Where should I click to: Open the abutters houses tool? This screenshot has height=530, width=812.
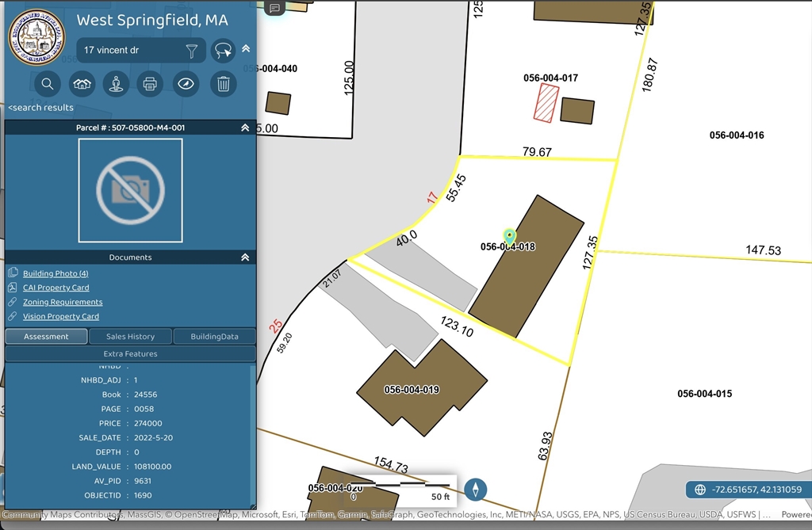[x=82, y=83]
